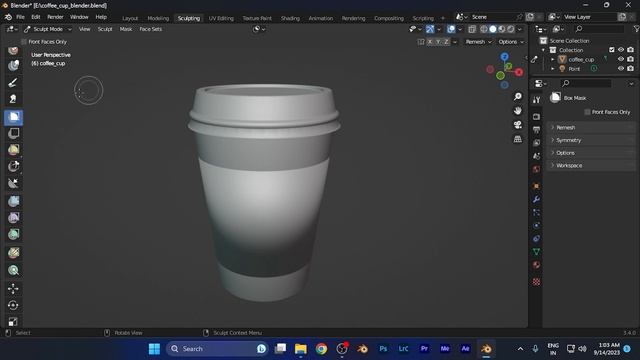Open the Object Data green triangle tab
Viewport: 640px width, 360px height.
pos(536,251)
